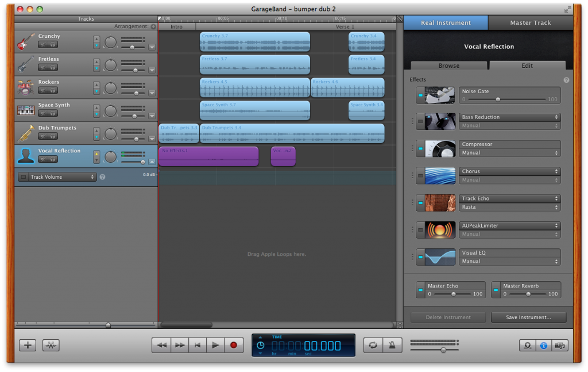Show Track Info with the i button
588x372 pixels.
pyautogui.click(x=544, y=345)
